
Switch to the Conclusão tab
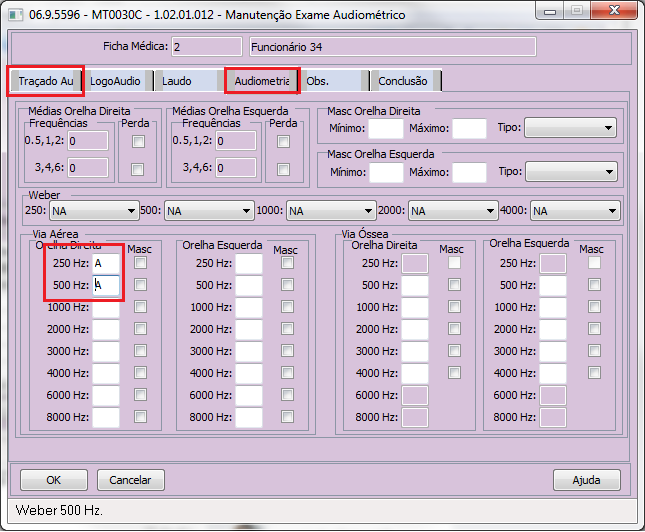[x=406, y=81]
